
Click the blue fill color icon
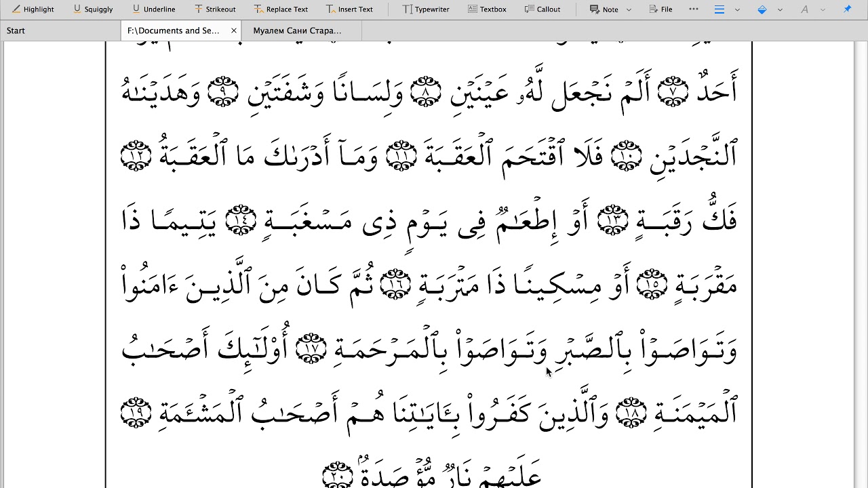click(x=762, y=9)
